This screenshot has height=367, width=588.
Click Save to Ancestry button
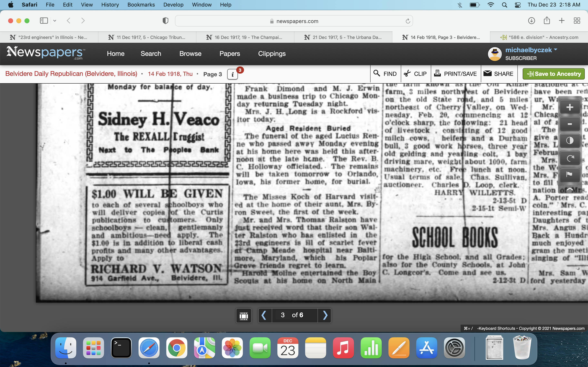(553, 74)
